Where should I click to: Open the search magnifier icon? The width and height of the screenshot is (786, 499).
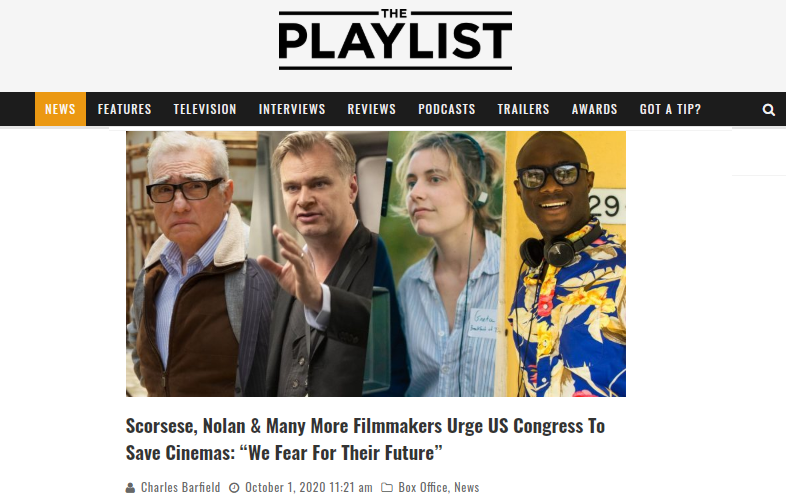click(x=768, y=109)
